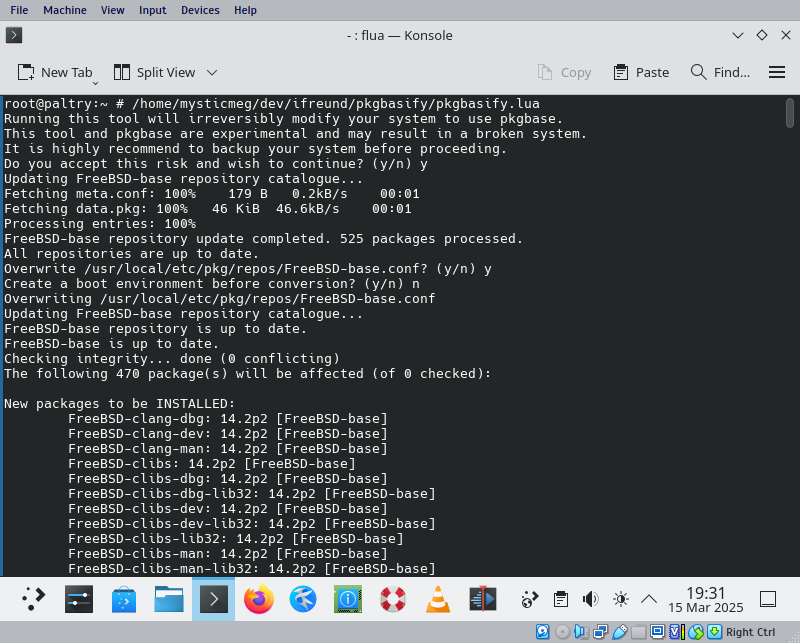Open the volume control in system tray
This screenshot has height=643, width=800.
coord(591,599)
